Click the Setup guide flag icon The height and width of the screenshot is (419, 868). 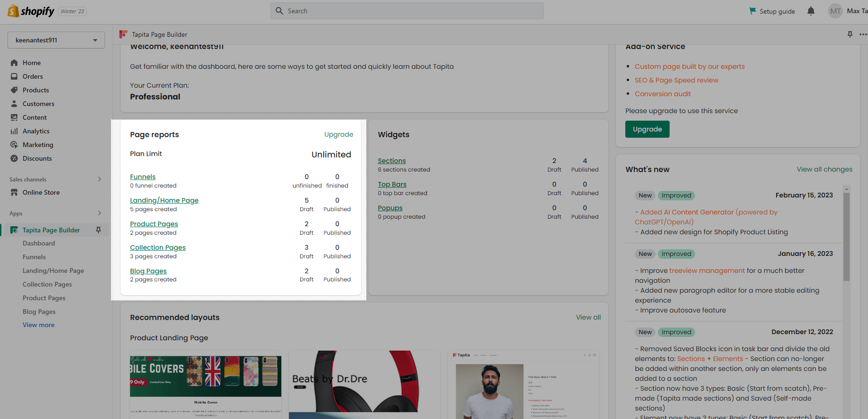tap(753, 11)
